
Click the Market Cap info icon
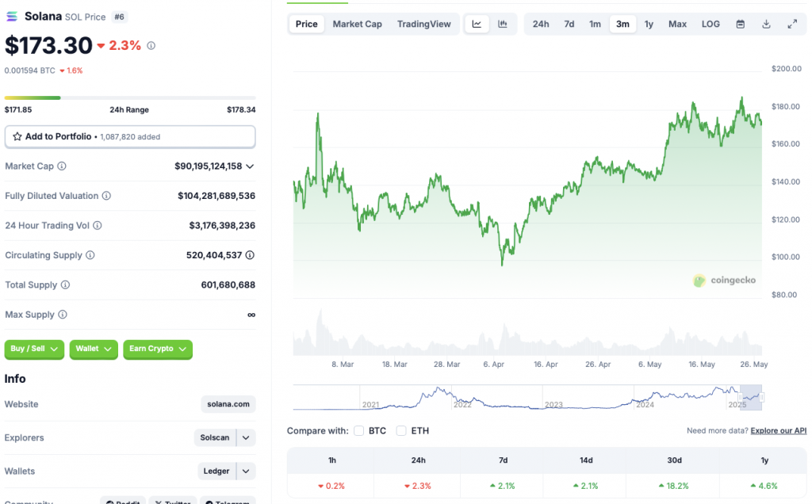coord(62,166)
